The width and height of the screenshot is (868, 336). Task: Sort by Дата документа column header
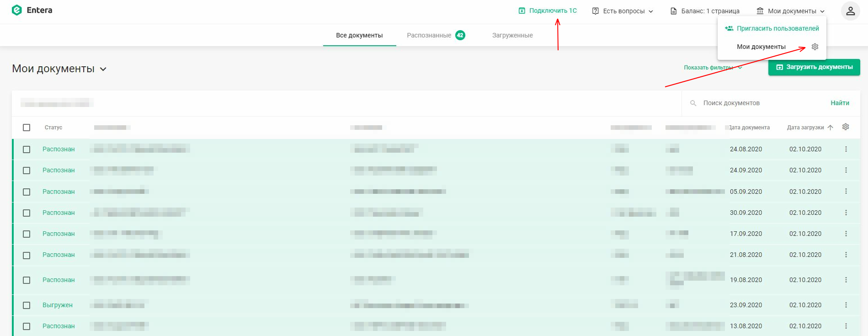(x=749, y=128)
